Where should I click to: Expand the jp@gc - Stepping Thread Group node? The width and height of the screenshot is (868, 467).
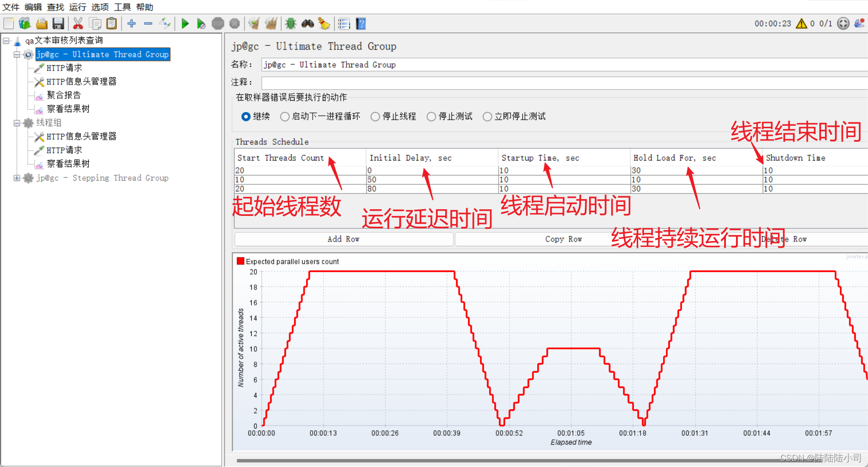click(16, 178)
